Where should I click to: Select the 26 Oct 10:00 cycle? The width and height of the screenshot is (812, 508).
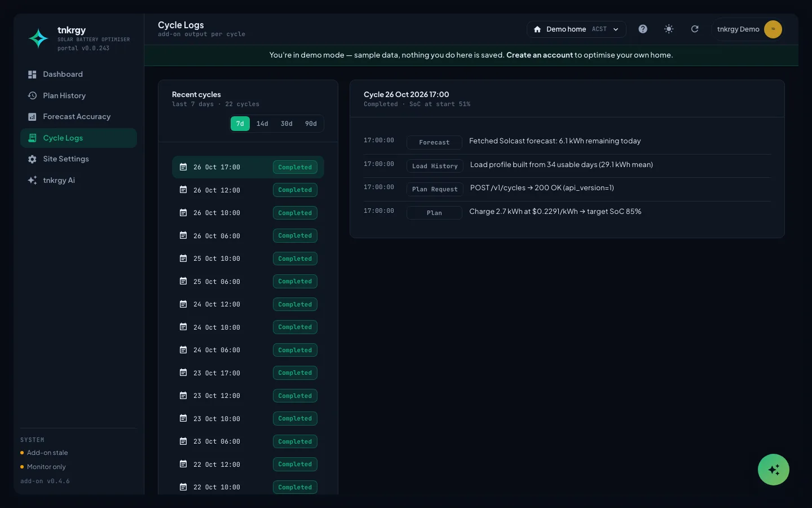tap(248, 213)
